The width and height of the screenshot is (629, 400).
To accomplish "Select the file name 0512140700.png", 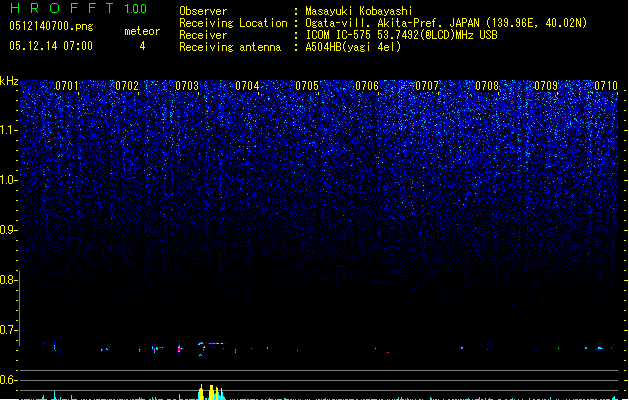I will point(51,27).
